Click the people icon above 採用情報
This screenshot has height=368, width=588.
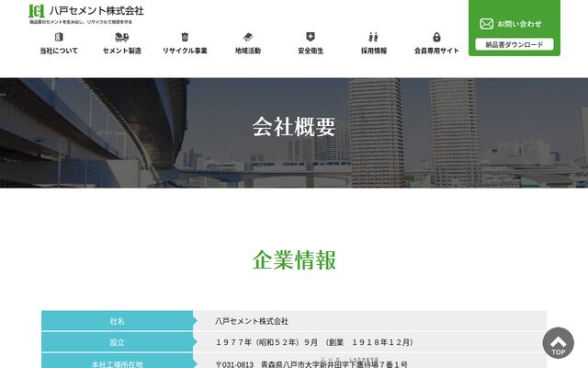click(x=374, y=37)
